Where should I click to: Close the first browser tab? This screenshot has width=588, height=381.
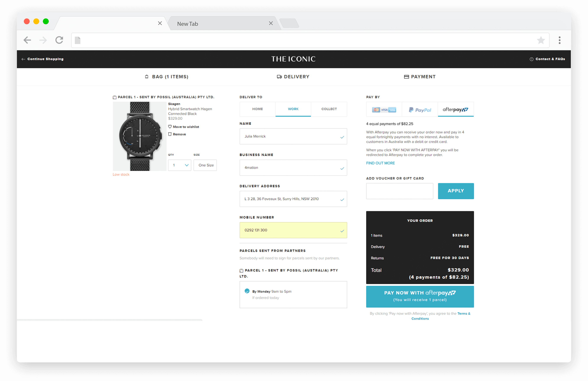point(160,23)
